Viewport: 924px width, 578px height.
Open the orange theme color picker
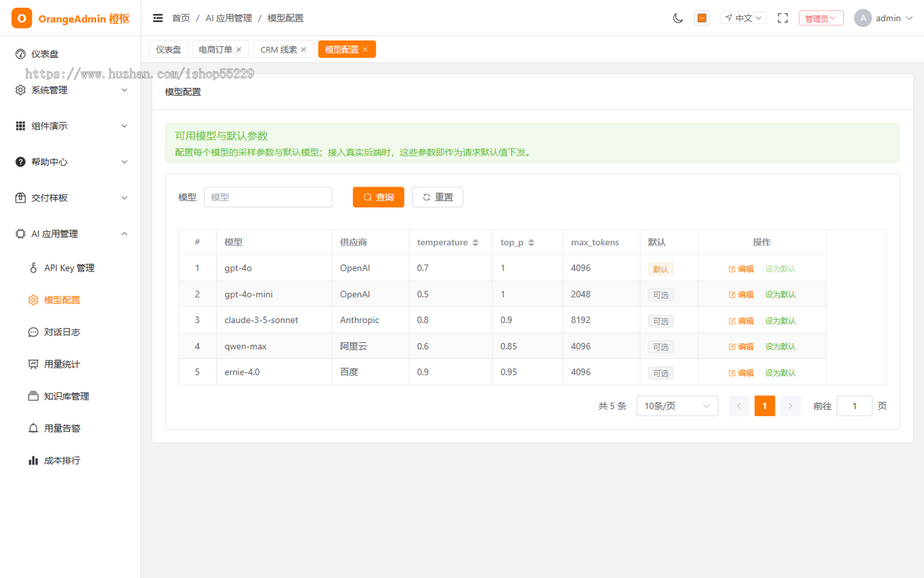701,18
